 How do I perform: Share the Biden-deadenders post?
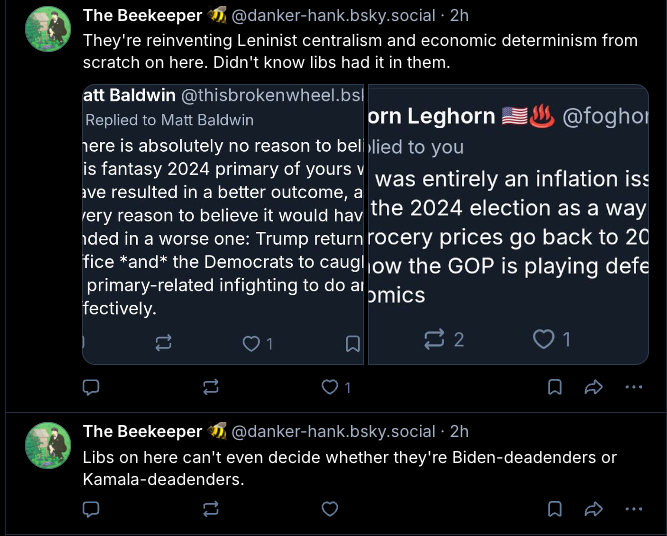593,509
